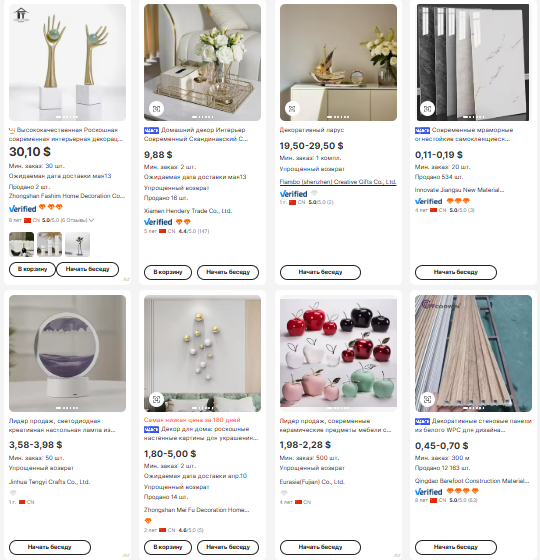Click Verified badge of Zhongshan Fashim Home Decoration
Viewport: 540px width, 560px height.
coord(22,209)
